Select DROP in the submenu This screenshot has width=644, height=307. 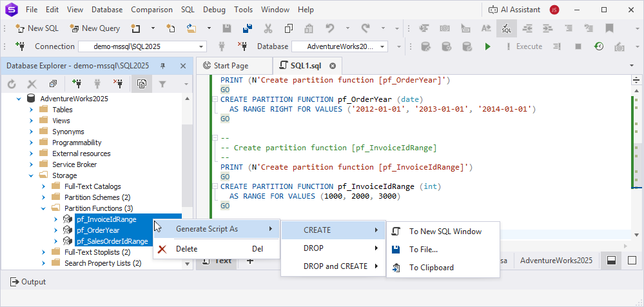[x=333, y=248]
